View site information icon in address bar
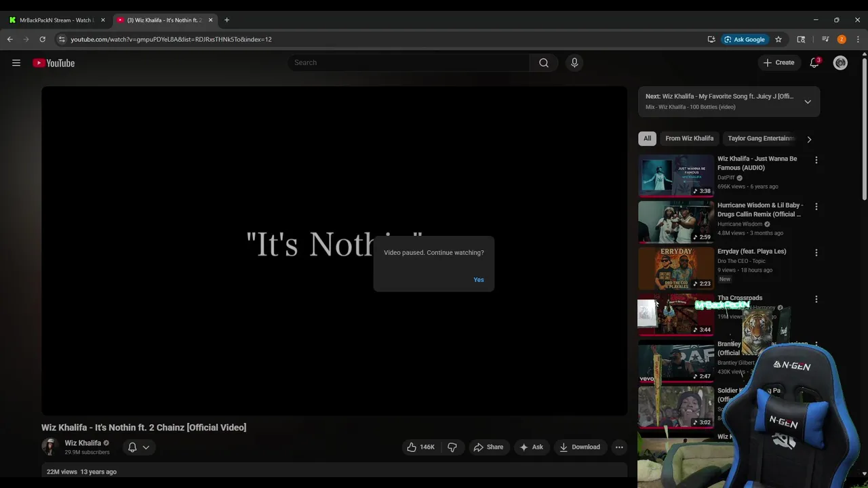 pyautogui.click(x=62, y=39)
